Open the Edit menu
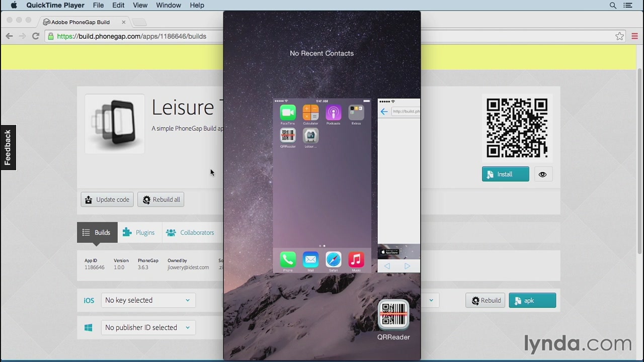 point(118,5)
